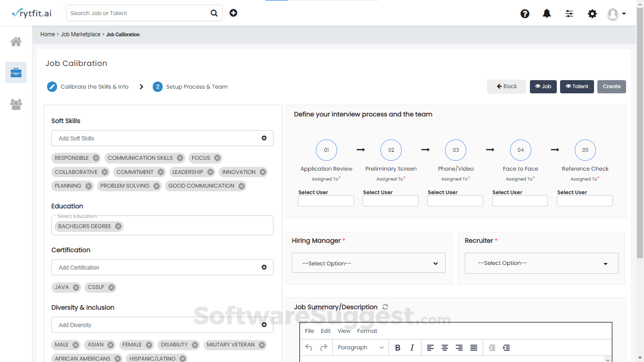Open the editor File menu
The height and width of the screenshot is (362, 644).
(x=309, y=331)
